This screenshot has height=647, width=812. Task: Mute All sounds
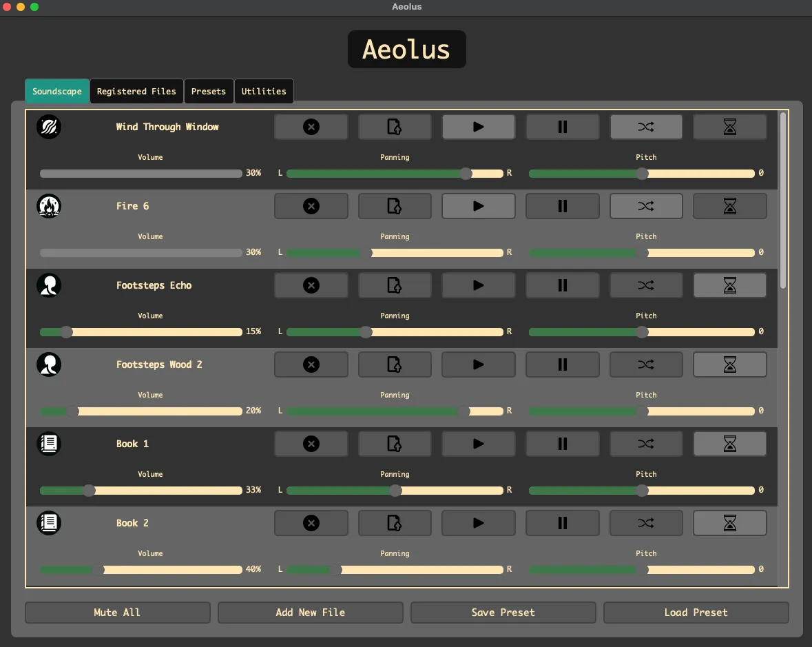117,612
